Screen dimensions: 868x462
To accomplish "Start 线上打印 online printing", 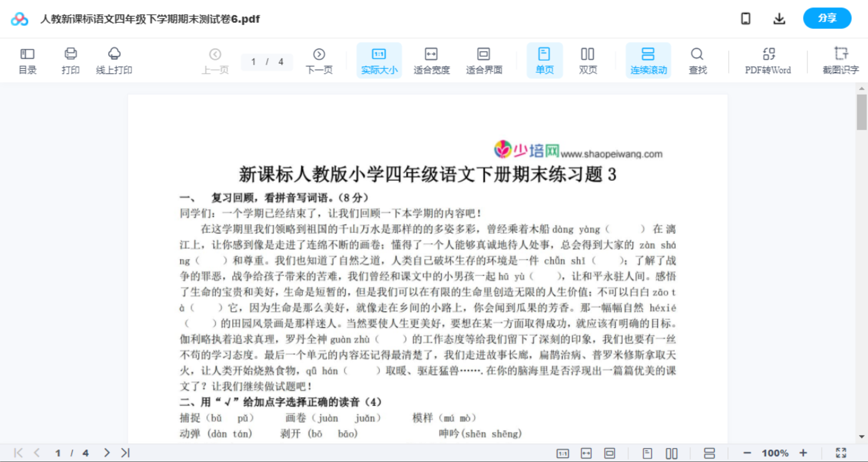I will point(114,60).
